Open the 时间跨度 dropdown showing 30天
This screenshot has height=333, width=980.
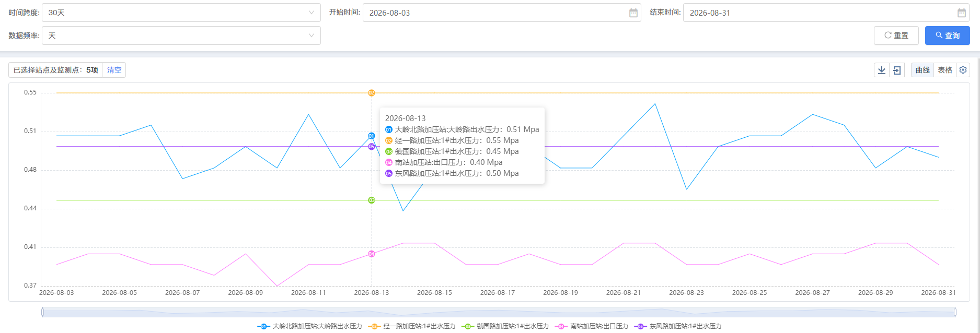coord(181,13)
